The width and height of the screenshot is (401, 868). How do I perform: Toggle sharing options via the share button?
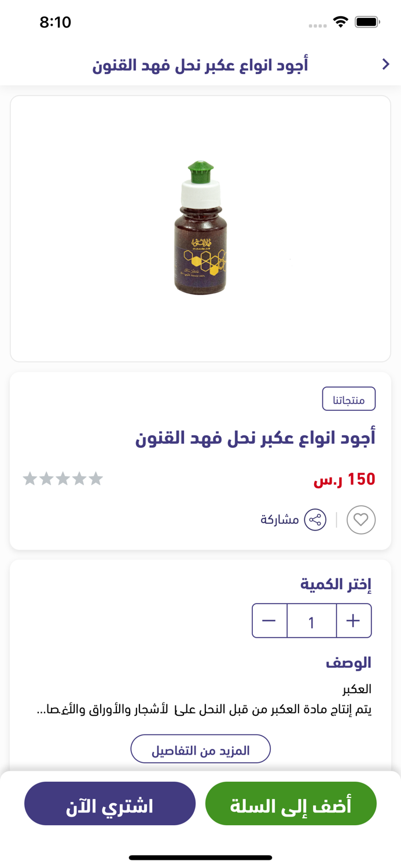(315, 520)
